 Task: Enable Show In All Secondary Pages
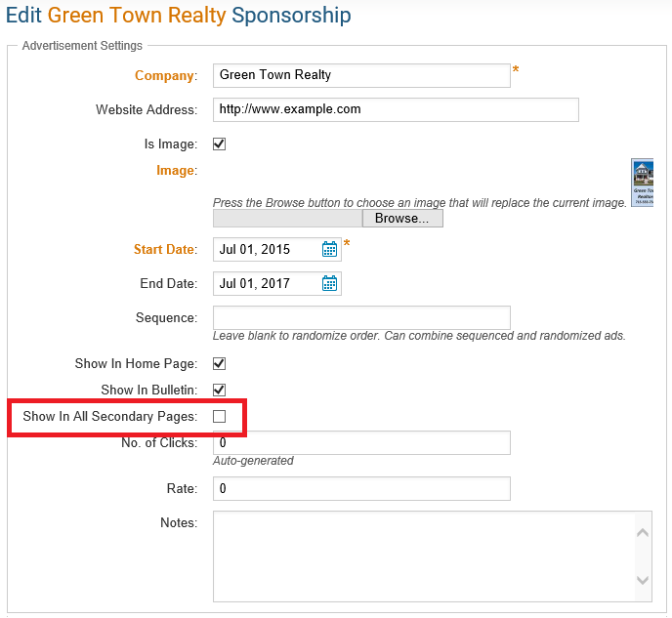(220, 417)
